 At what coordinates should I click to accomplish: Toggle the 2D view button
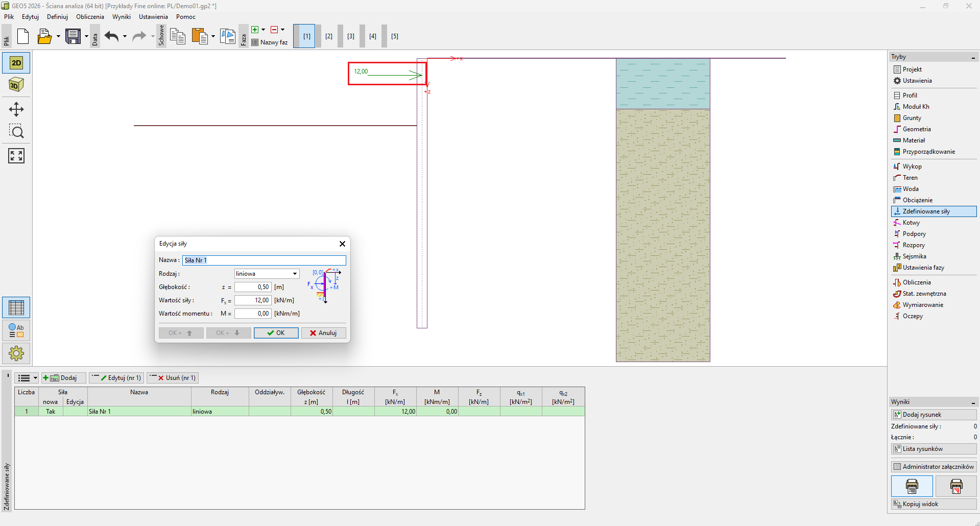pos(16,63)
